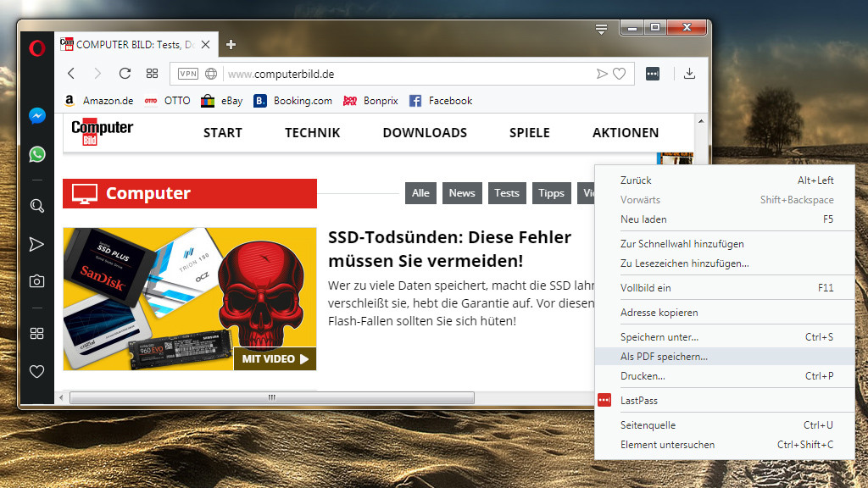Filter articles by Tipps
The width and height of the screenshot is (868, 488).
pos(551,193)
